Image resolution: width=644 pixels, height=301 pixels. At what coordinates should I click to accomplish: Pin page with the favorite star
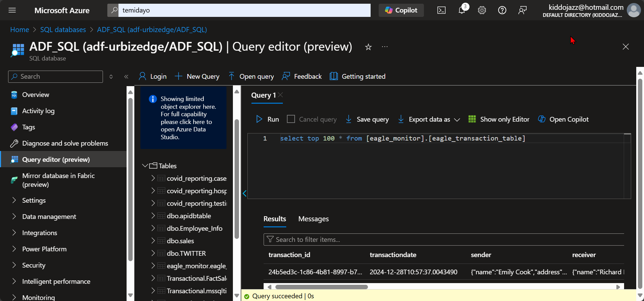368,47
